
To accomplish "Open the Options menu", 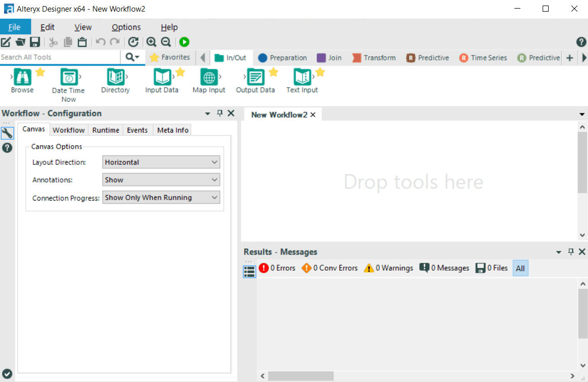I will 126,27.
